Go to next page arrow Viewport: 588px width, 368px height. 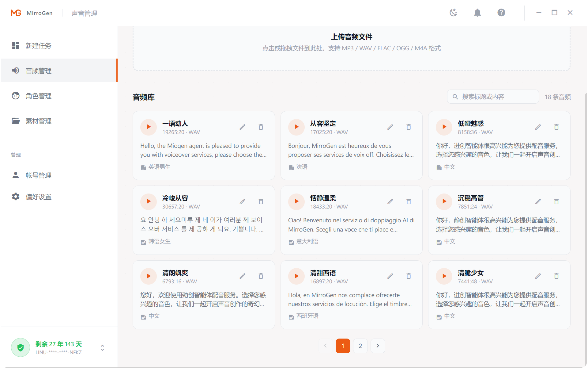click(x=378, y=346)
